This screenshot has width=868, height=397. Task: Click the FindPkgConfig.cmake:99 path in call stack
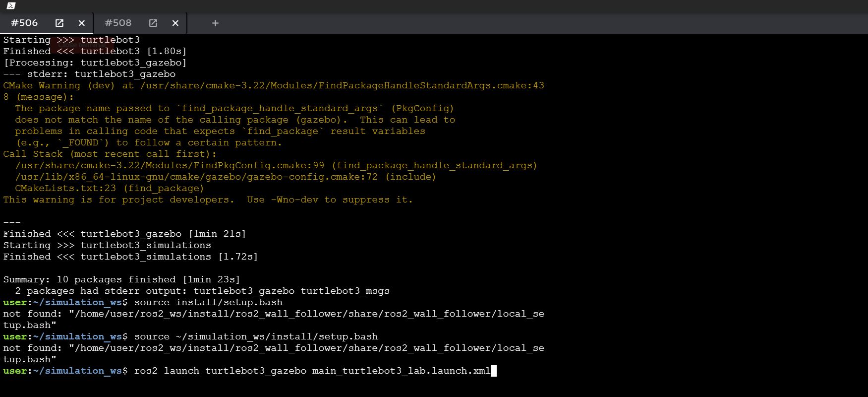click(x=170, y=166)
